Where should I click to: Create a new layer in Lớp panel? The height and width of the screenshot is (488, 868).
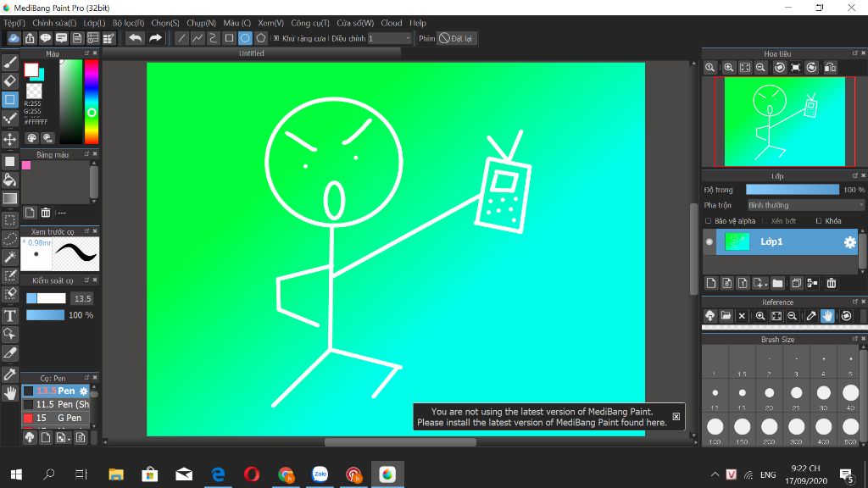point(711,283)
